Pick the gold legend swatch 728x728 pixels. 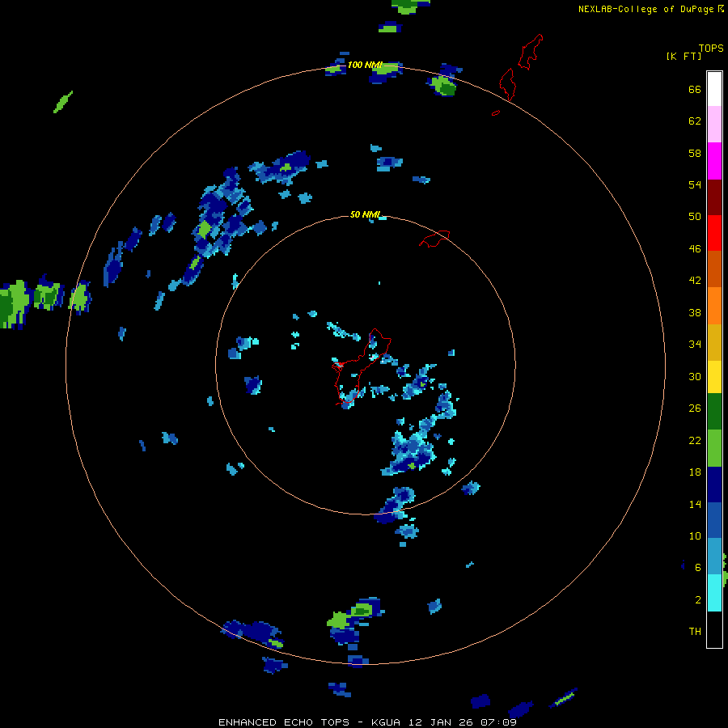coord(714,342)
